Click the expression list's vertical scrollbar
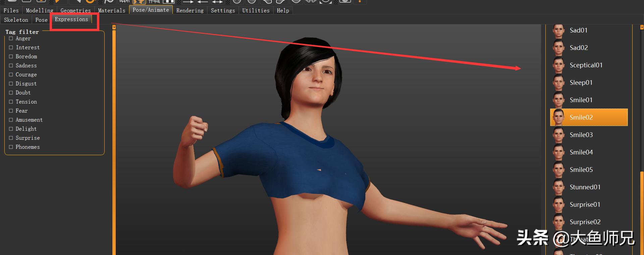This screenshot has width=644, height=255. pyautogui.click(x=642, y=213)
